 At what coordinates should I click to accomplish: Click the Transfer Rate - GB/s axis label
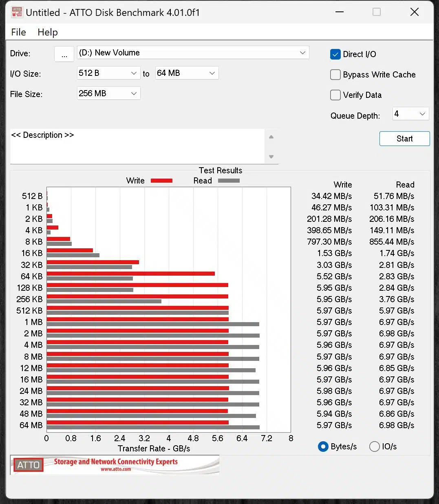154,449
